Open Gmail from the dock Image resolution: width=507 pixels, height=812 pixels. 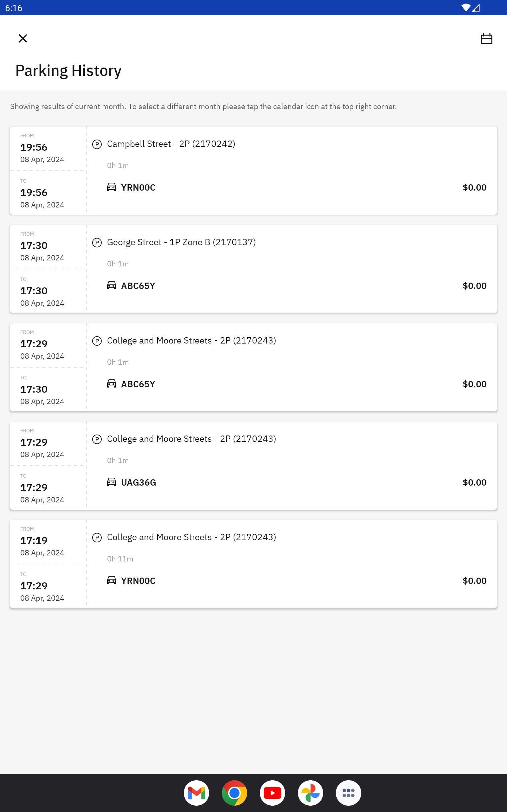pyautogui.click(x=196, y=793)
